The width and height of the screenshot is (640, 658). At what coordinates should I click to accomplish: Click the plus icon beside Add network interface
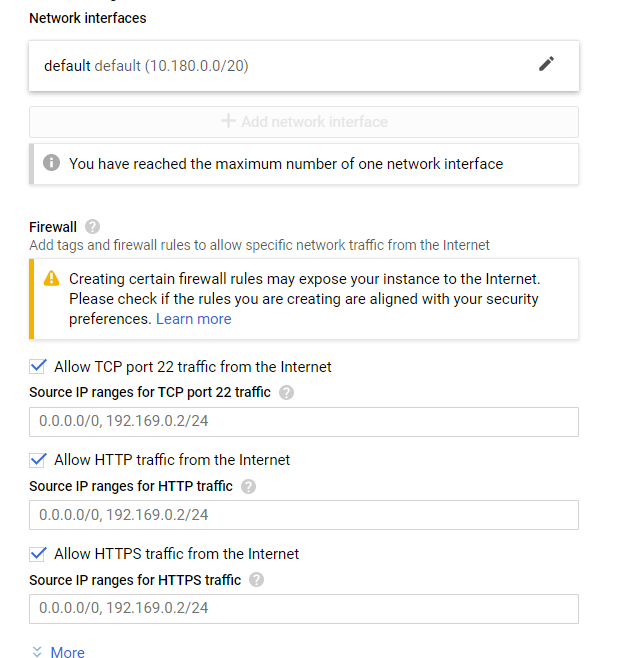coord(228,121)
